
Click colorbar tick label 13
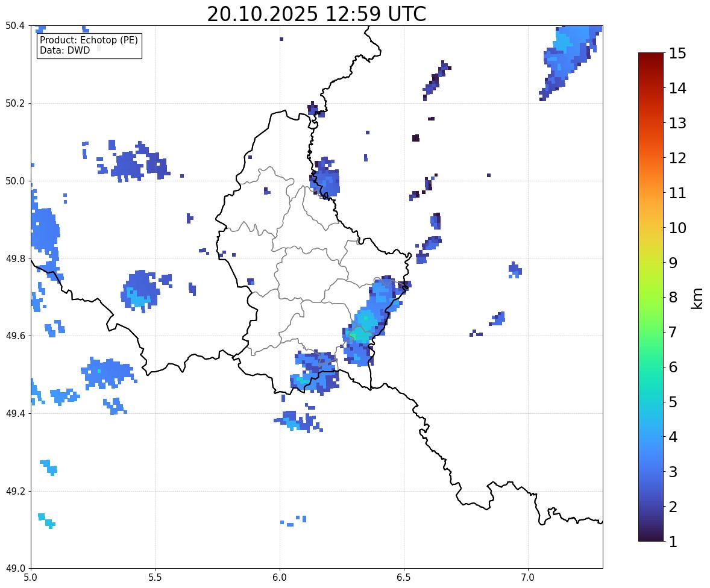coord(677,123)
